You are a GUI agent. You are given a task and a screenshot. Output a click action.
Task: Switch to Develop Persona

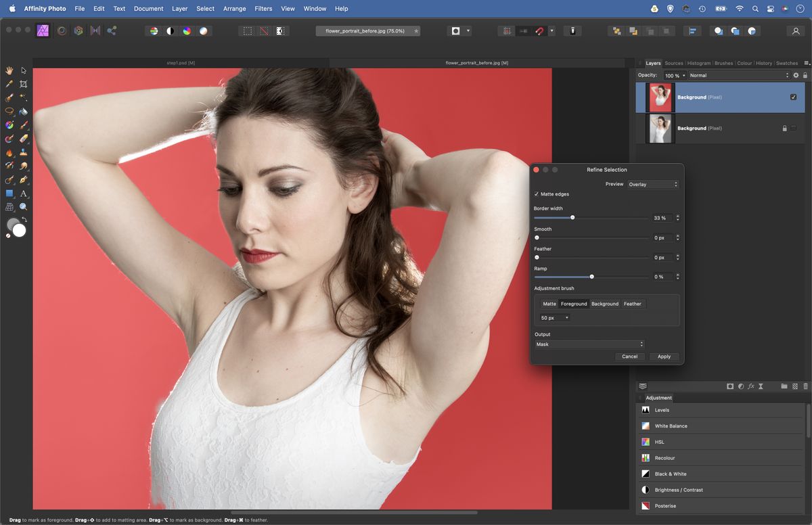[x=78, y=30]
